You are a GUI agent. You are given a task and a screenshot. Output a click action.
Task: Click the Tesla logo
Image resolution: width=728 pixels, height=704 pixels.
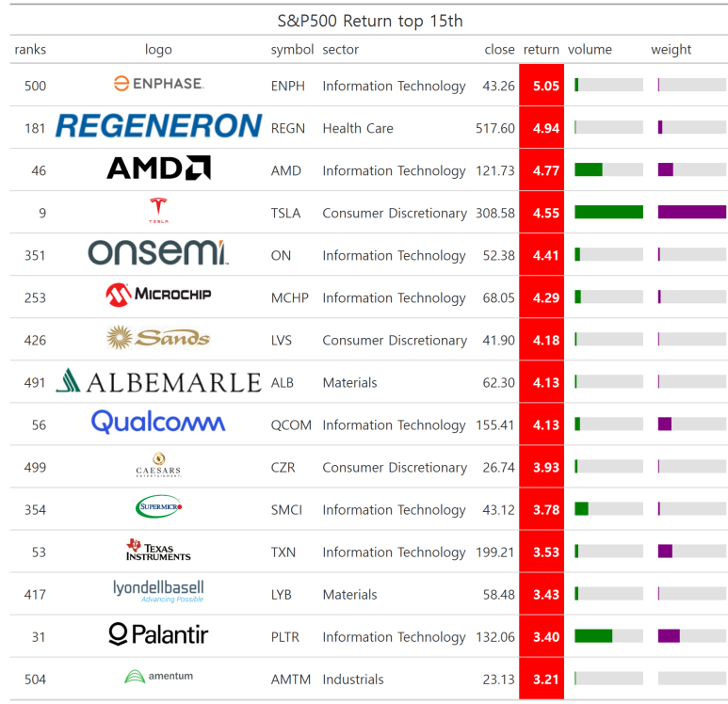(x=158, y=210)
